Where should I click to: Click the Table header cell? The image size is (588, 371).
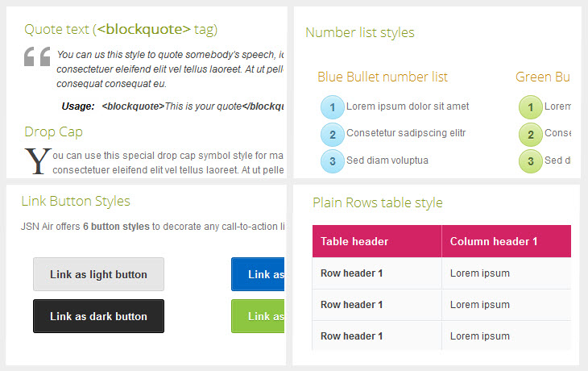click(x=376, y=241)
